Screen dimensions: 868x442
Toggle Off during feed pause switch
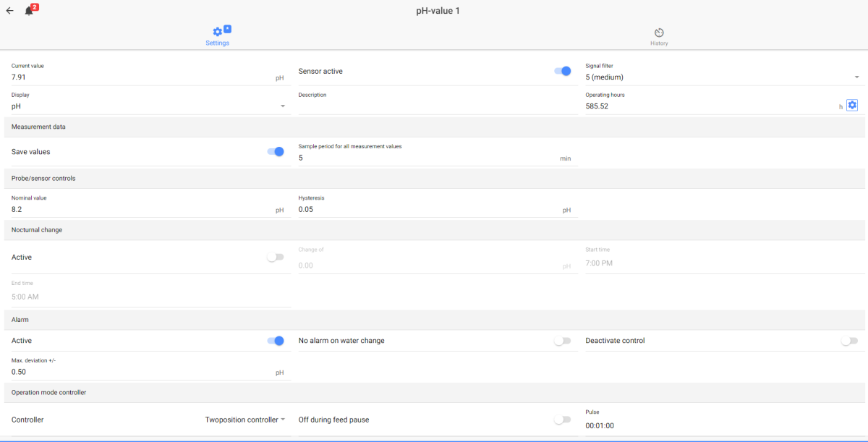pyautogui.click(x=562, y=420)
